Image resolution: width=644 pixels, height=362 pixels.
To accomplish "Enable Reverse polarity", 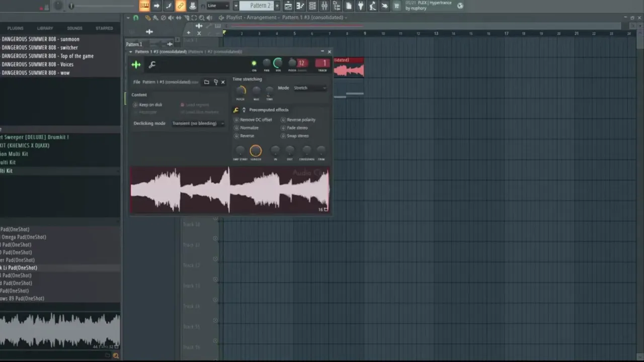I will pyautogui.click(x=298, y=120).
